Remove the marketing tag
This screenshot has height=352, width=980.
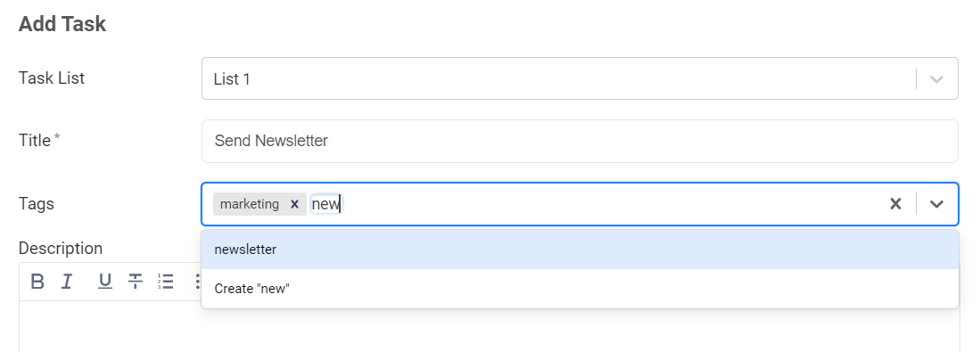pos(294,204)
